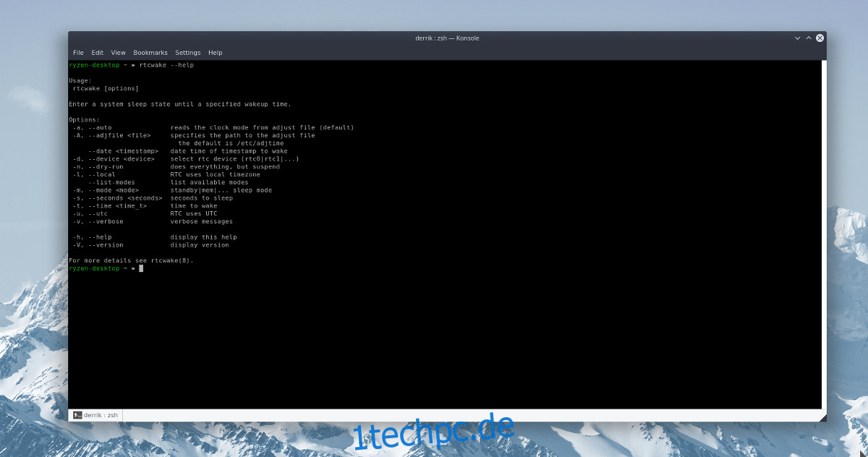Click the '-l, --local' option line
This screenshot has height=457, width=868.
166,174
